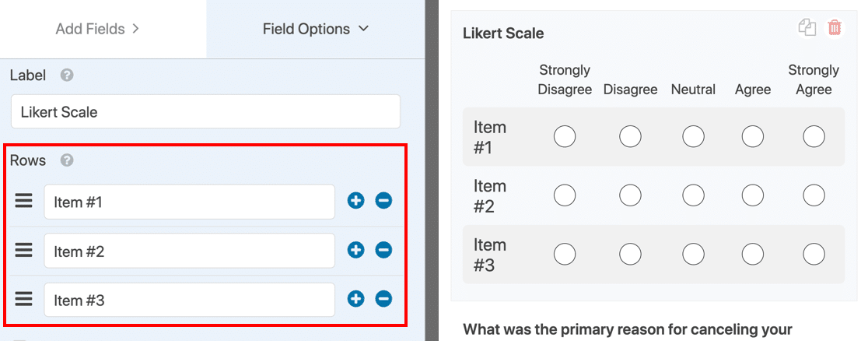Delete Likert Scale field with trash icon
Image resolution: width=868 pixels, height=341 pixels.
tap(835, 28)
